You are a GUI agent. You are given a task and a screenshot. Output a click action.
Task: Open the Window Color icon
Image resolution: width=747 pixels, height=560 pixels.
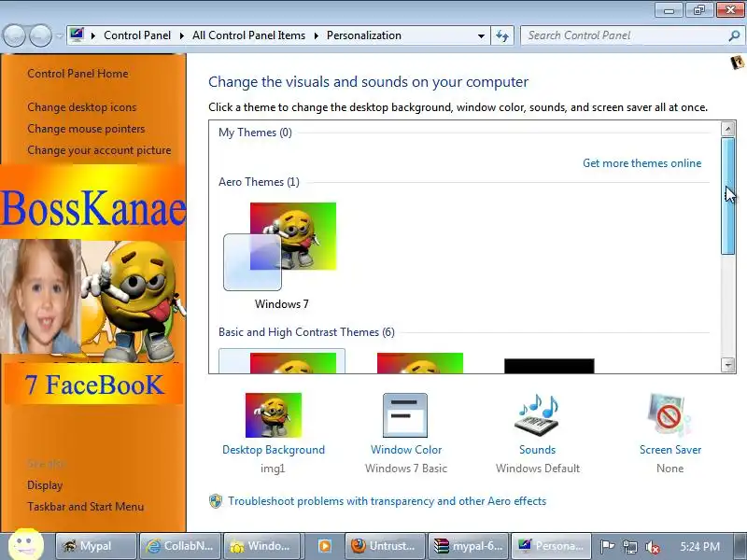click(x=405, y=414)
